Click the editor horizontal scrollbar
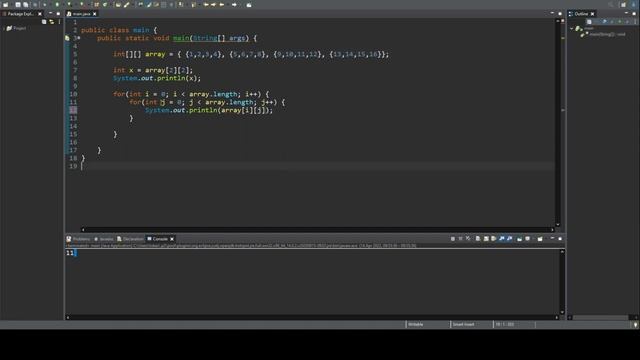This screenshot has width=640, height=360. pyautogui.click(x=318, y=229)
